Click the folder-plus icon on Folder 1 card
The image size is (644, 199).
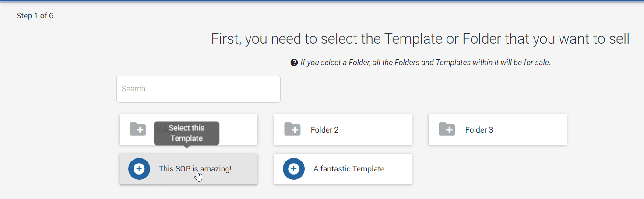click(x=138, y=129)
